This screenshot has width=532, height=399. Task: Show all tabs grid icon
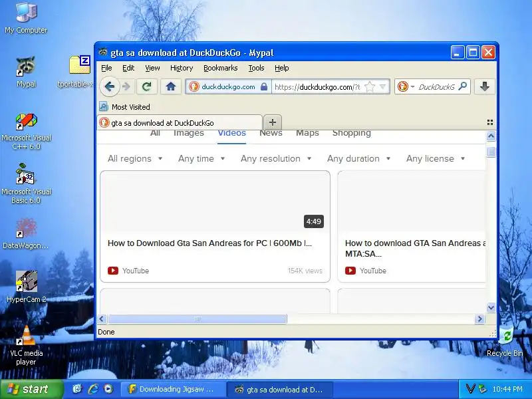click(490, 122)
